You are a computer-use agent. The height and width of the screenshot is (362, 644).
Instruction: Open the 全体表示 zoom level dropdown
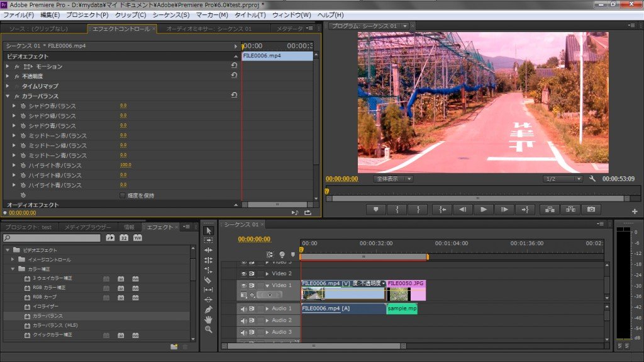[393, 179]
